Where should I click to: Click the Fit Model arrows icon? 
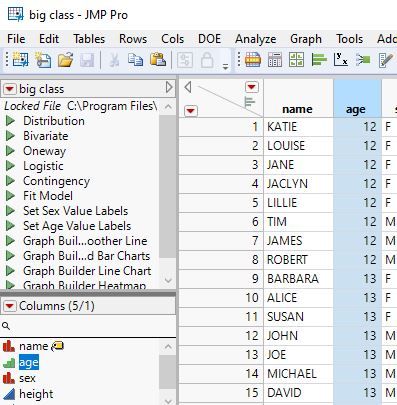pyautogui.click(x=363, y=60)
